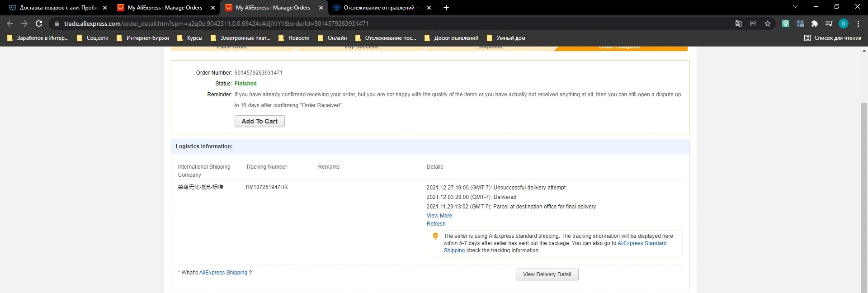Image resolution: width=868 pixels, height=293 pixels.
Task: Click order number 5014579263931471
Action: coord(258,73)
